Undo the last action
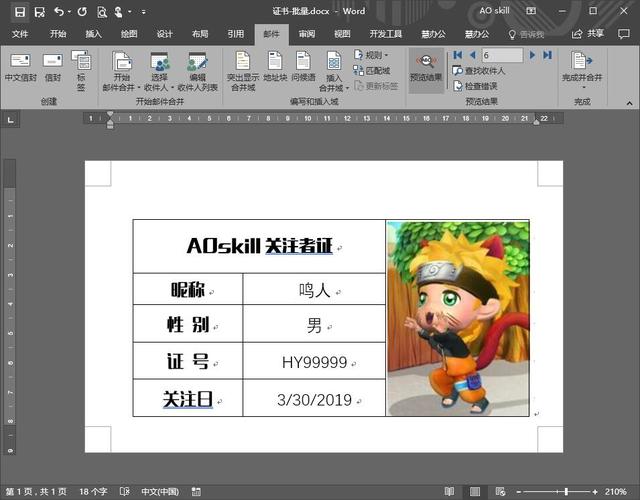The height and width of the screenshot is (500, 640). pyautogui.click(x=59, y=12)
